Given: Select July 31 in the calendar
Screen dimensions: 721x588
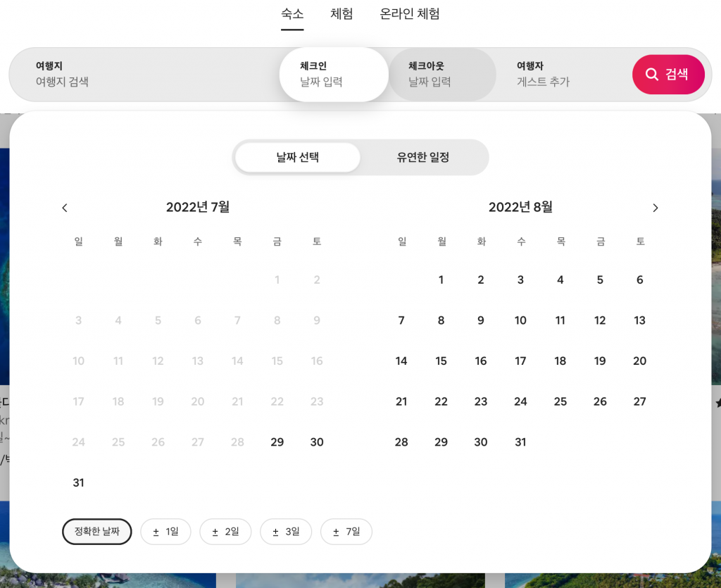Looking at the screenshot, I should pos(79,482).
